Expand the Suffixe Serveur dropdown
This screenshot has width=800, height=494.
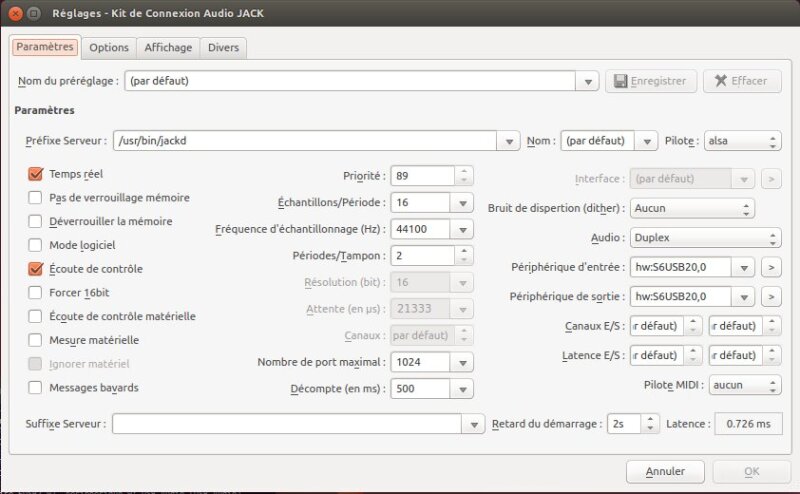pyautogui.click(x=473, y=424)
